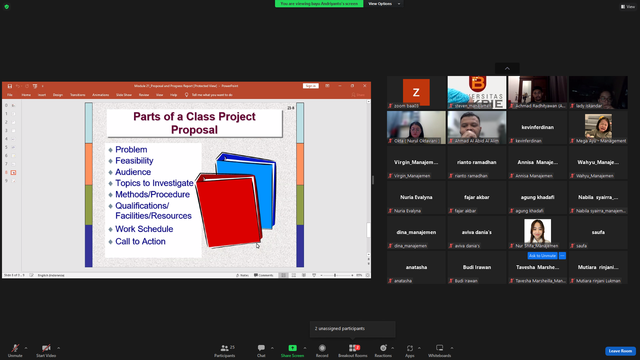Screen dimensions: 640x360
Task: Click the green encryption shield icon
Action: pos(7,7)
